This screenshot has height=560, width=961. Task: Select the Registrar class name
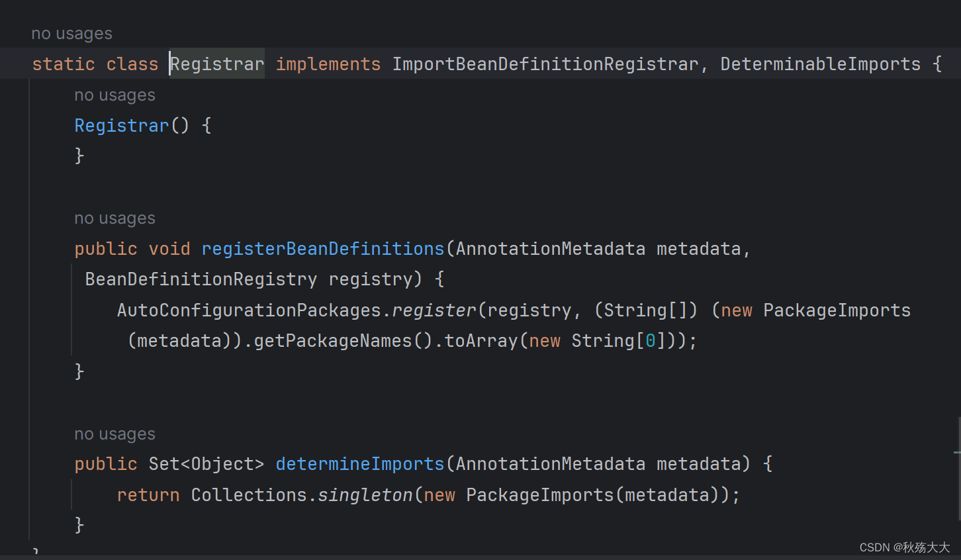pos(217,64)
